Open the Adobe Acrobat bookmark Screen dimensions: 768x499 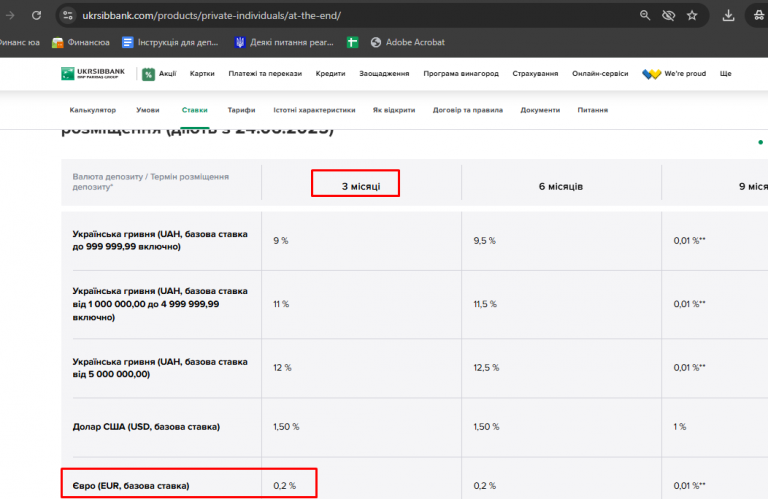coord(408,43)
